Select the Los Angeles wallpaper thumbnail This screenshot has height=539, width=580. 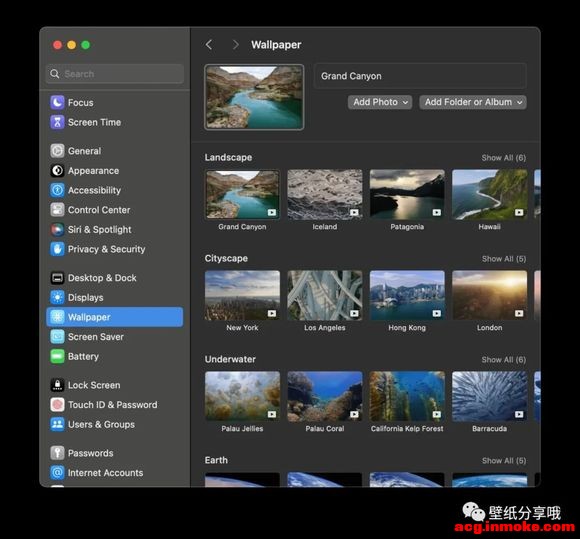point(325,296)
